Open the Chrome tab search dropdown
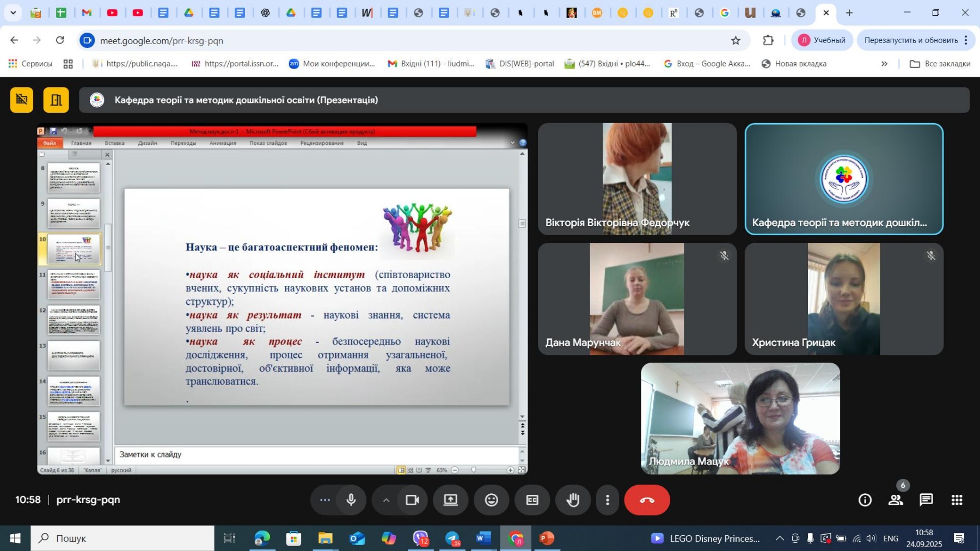Image resolution: width=980 pixels, height=551 pixels. tap(13, 13)
